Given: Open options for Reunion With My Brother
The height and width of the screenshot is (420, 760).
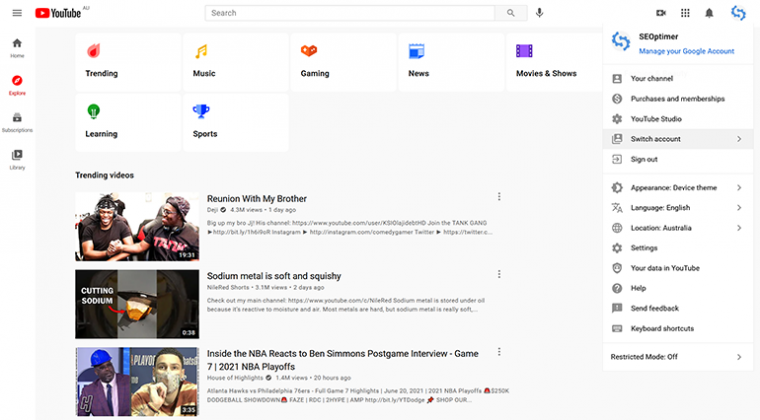Looking at the screenshot, I should click(499, 197).
